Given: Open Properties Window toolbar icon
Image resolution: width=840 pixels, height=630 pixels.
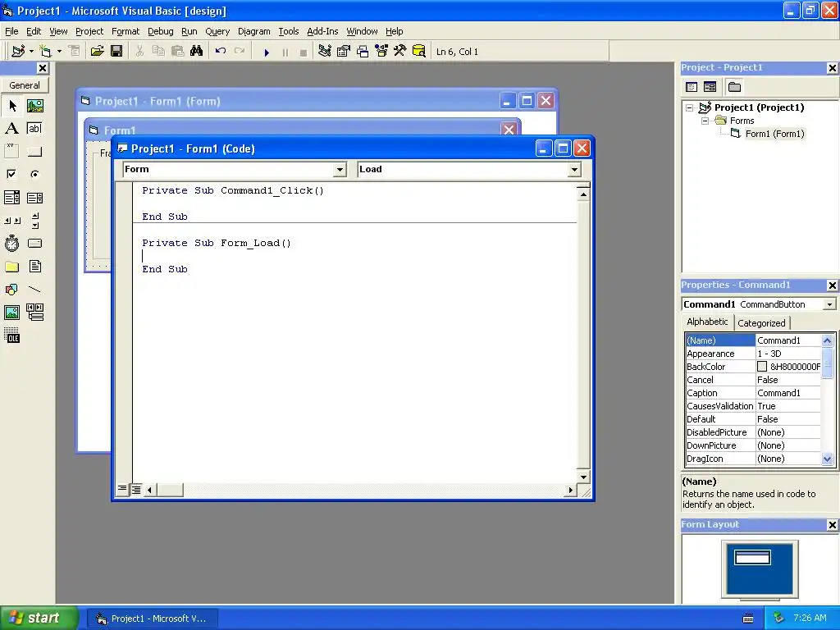Looking at the screenshot, I should pyautogui.click(x=344, y=52).
